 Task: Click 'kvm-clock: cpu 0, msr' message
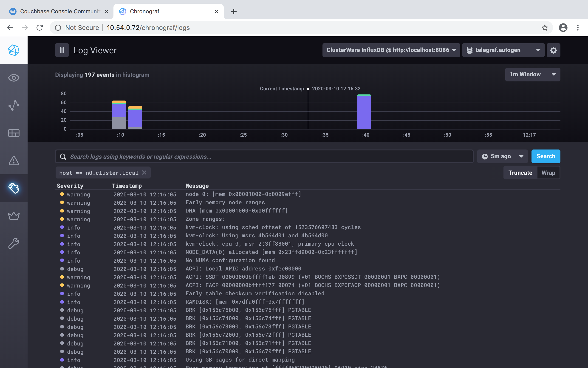(x=270, y=244)
